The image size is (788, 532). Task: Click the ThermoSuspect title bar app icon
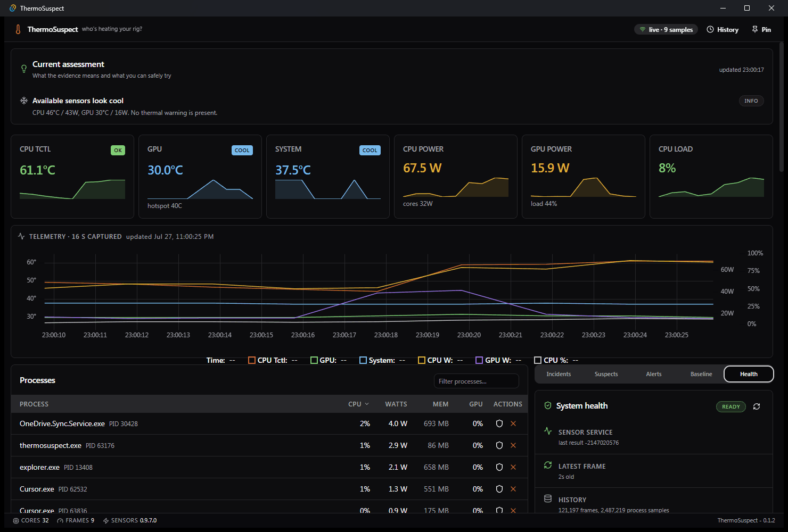pos(13,8)
